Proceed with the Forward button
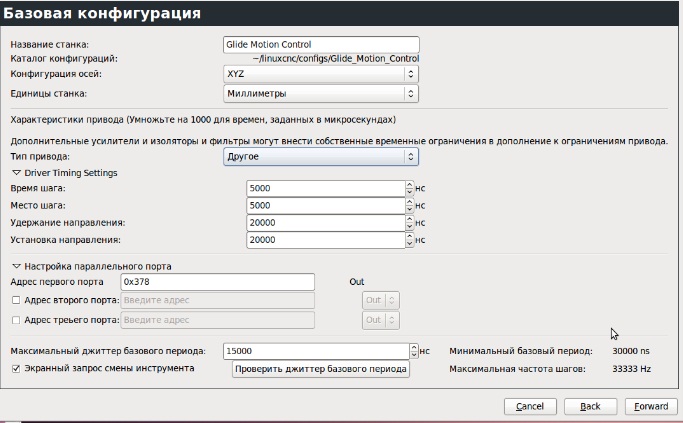This screenshot has height=423, width=683. (651, 406)
